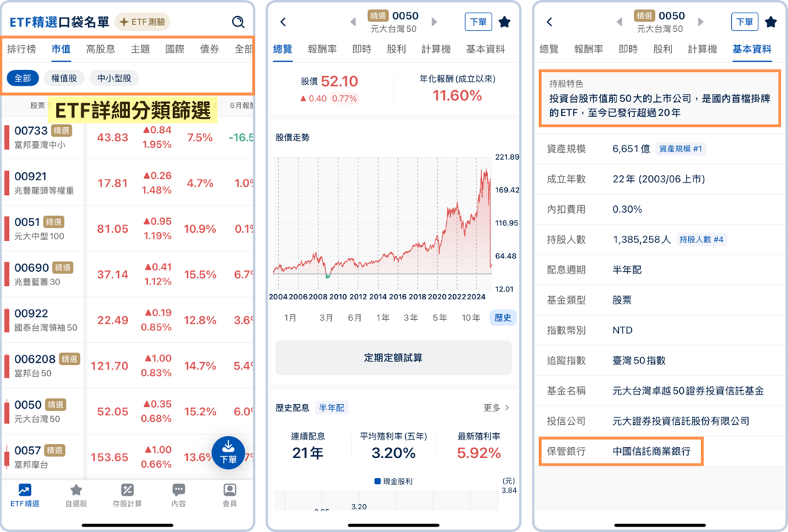The image size is (788, 532).
Task: Tap the floating 下單 download button
Action: pyautogui.click(x=228, y=452)
